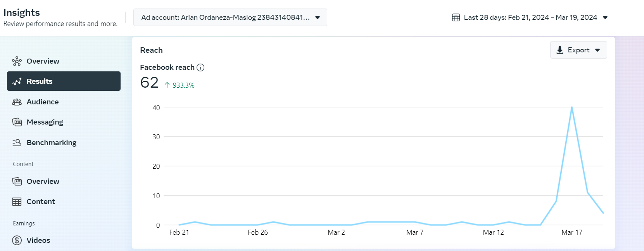
Task: Open the Overview section under Insights
Action: pos(64,61)
